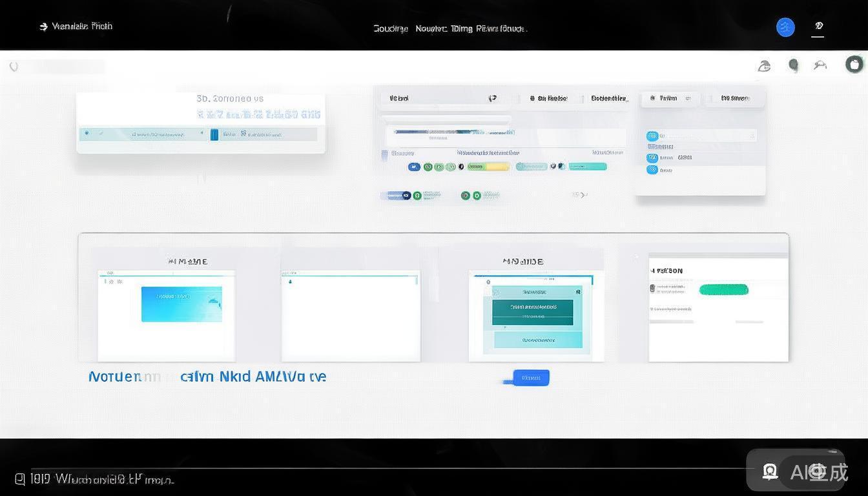The image size is (868, 496).
Task: Click the back arrow icon in top-left header
Action: pyautogui.click(x=43, y=26)
